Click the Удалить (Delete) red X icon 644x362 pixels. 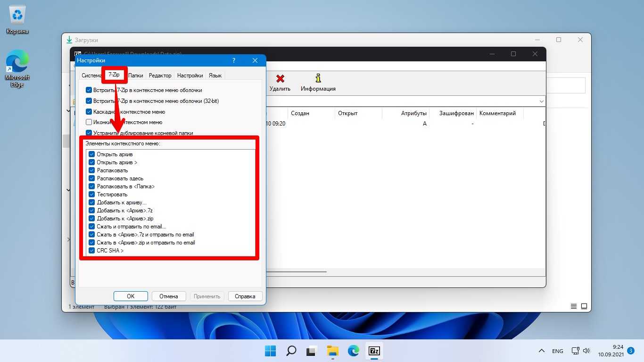280,79
